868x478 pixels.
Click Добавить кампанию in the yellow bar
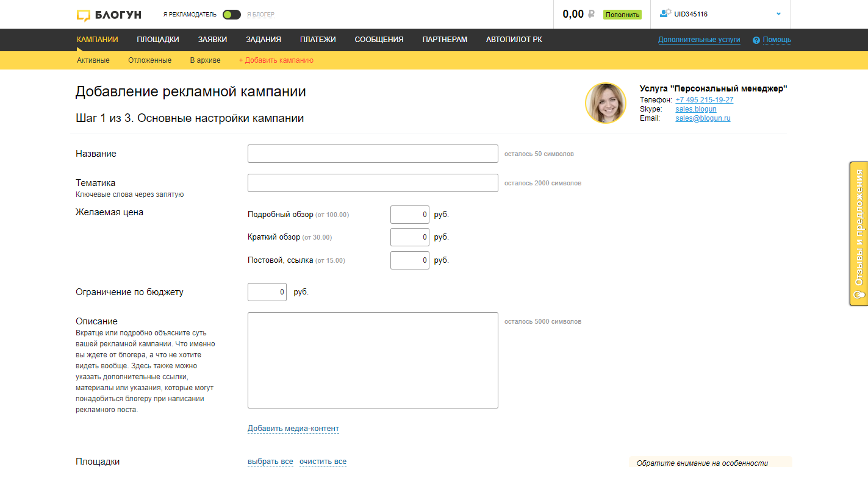click(x=275, y=60)
